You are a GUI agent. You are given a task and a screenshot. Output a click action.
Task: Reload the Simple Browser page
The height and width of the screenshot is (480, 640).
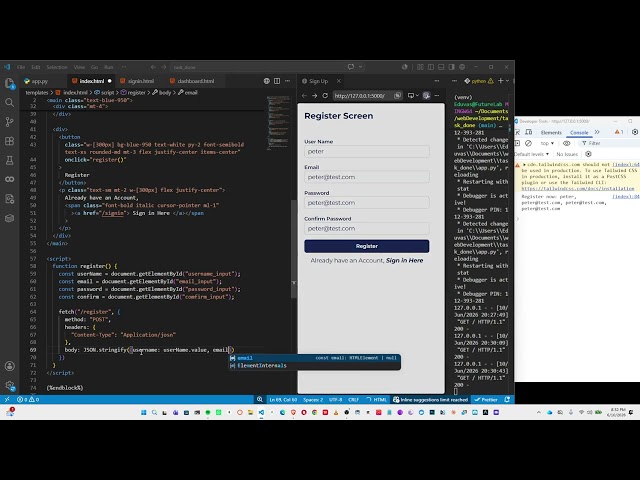[x=325, y=96]
